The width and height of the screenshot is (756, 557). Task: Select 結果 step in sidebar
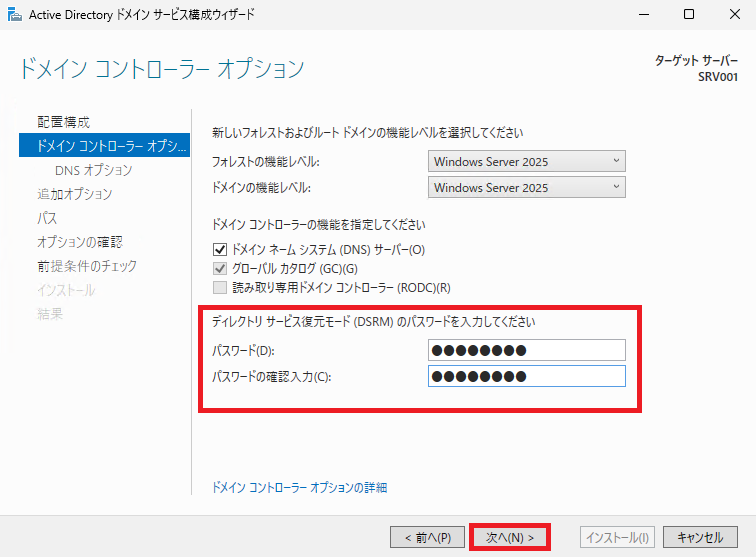click(x=50, y=314)
